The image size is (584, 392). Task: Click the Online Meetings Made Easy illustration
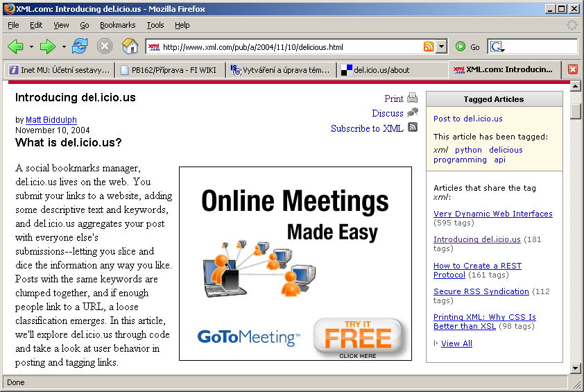pos(259,269)
